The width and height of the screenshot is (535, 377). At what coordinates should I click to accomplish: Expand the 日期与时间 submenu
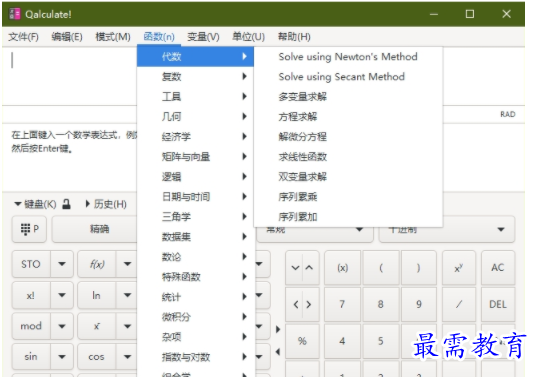click(196, 197)
